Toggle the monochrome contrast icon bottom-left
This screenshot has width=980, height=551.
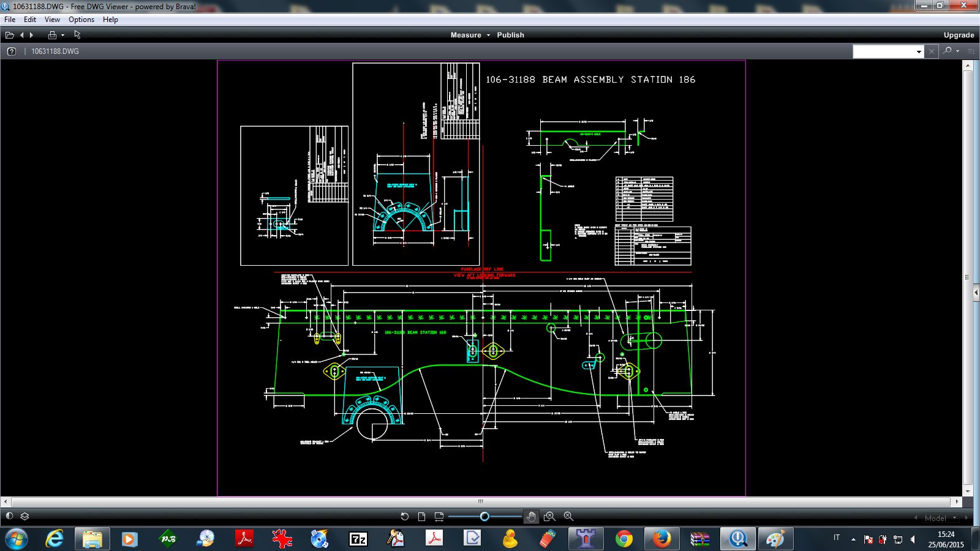pyautogui.click(x=9, y=516)
